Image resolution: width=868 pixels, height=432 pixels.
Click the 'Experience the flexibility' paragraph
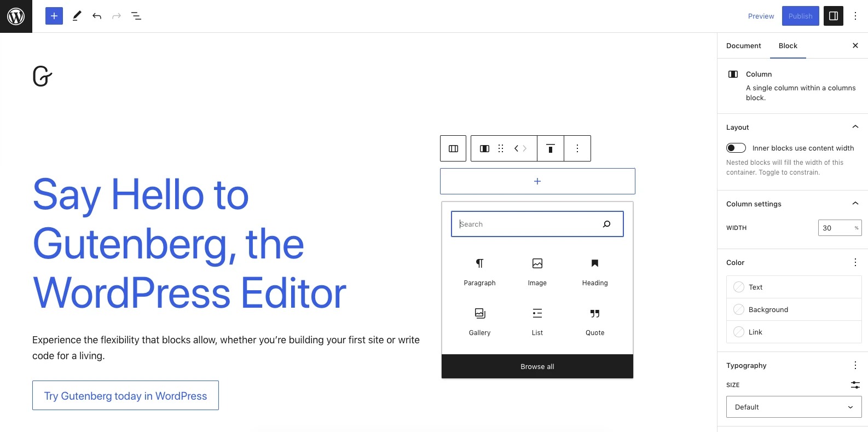tap(226, 348)
